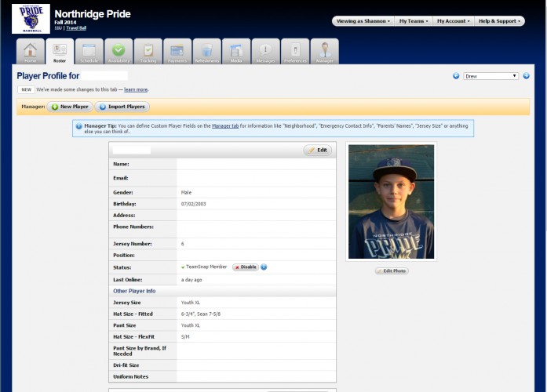Image resolution: width=547 pixels, height=392 pixels.
Task: Expand the My Teams menu
Action: point(414,21)
